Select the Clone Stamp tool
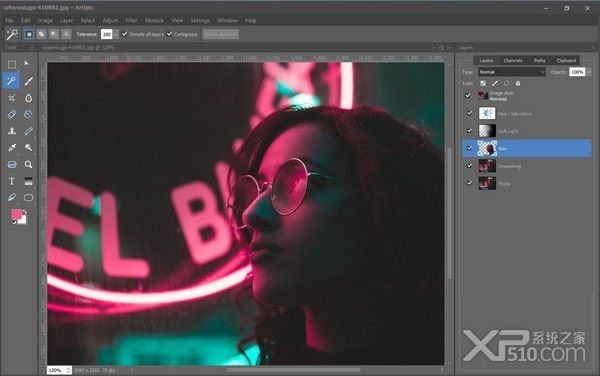Screen dimensions: 600x376 (12, 131)
